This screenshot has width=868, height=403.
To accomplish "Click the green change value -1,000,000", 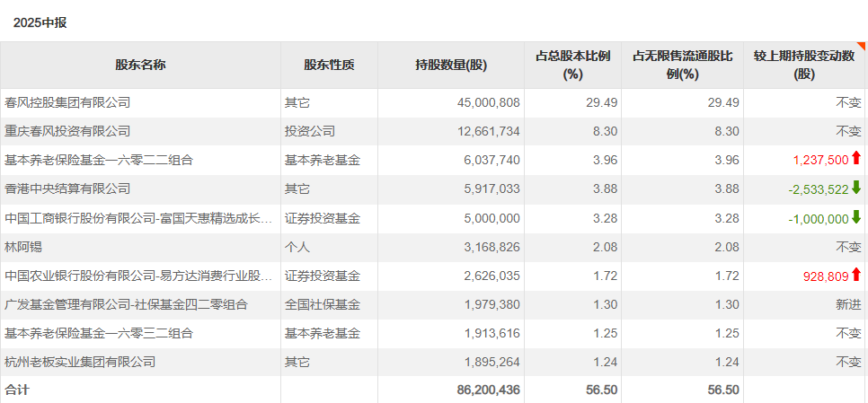I will click(x=819, y=219).
